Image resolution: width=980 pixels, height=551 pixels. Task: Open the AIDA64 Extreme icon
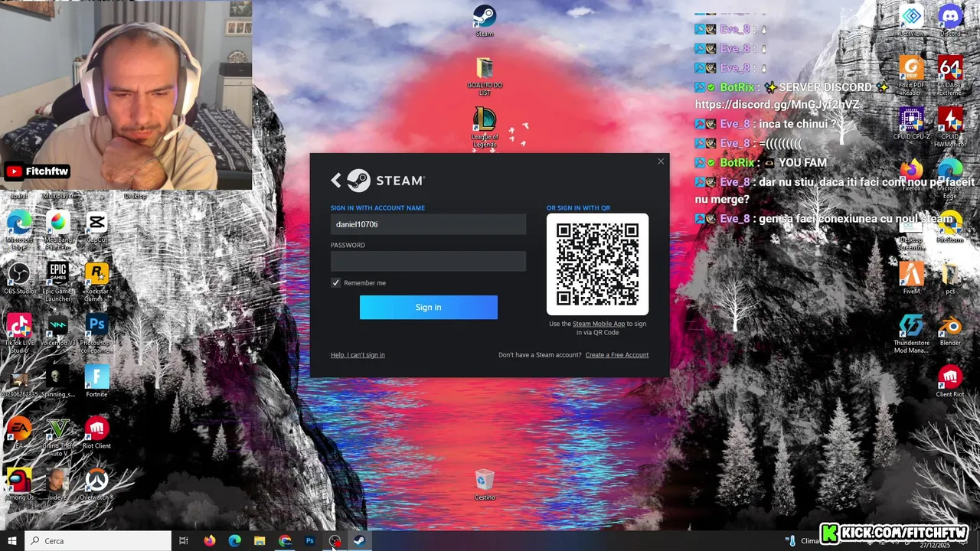[x=950, y=75]
